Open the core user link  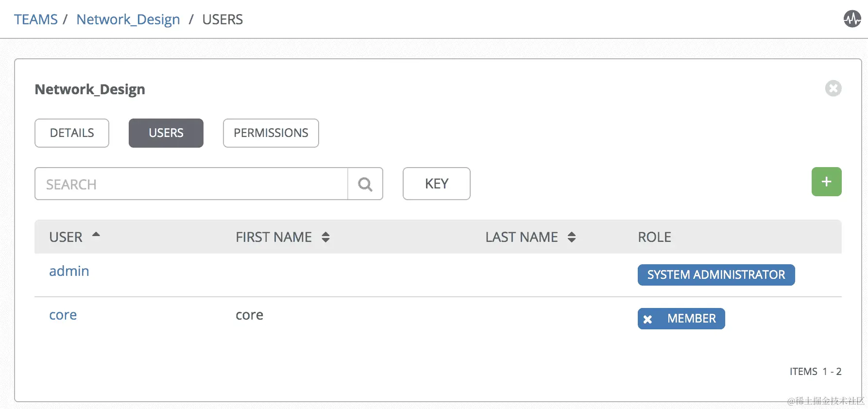[x=63, y=315]
